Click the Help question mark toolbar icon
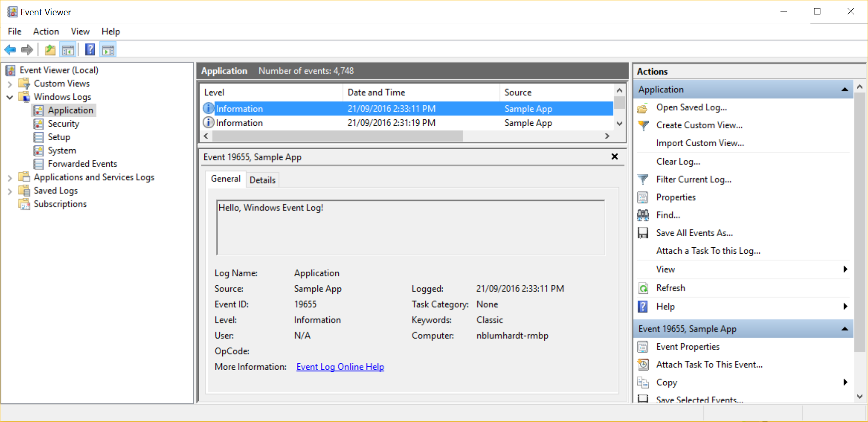 pos(90,50)
